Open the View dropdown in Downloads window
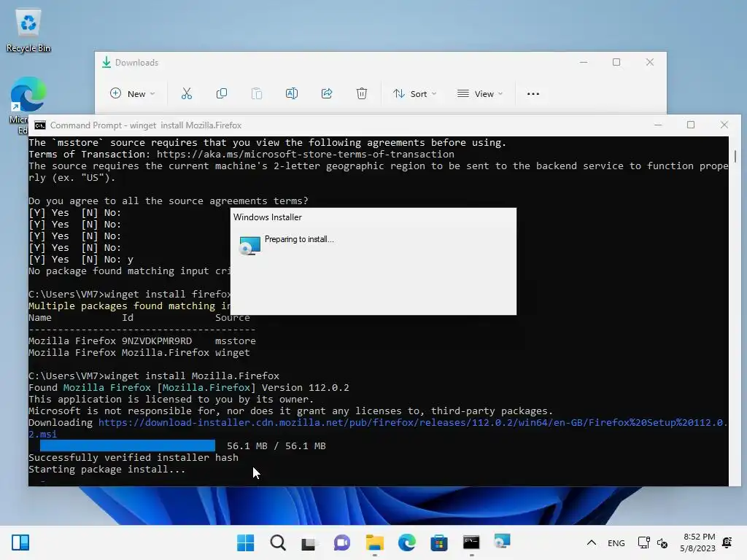 [x=480, y=94]
